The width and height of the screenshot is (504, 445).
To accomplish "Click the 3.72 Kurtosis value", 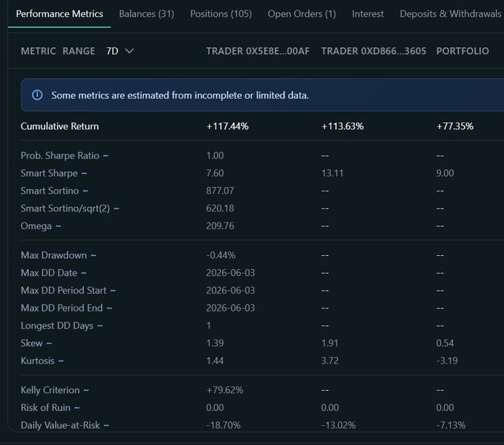I will (330, 360).
